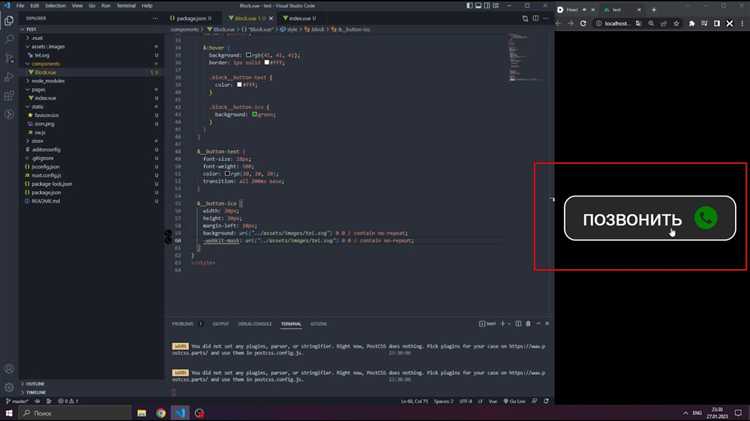Open the Manage gear icon

8,386
